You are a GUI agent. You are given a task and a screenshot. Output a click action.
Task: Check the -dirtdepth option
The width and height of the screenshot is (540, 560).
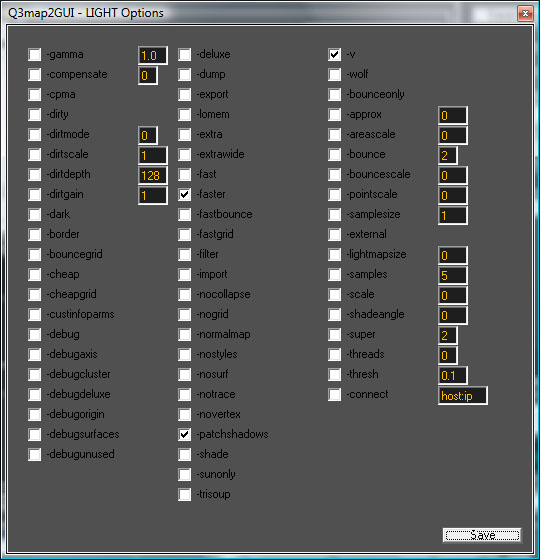(35, 175)
